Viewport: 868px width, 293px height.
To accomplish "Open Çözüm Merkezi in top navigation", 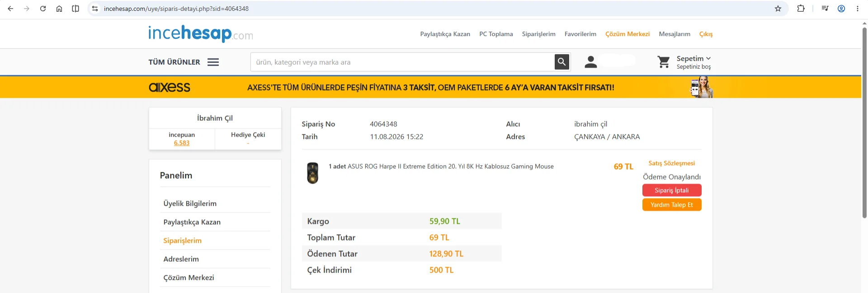I will pos(627,34).
